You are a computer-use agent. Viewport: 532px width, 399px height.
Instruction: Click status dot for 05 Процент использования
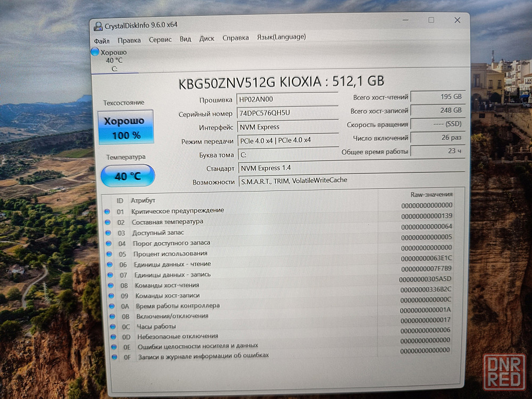109,254
